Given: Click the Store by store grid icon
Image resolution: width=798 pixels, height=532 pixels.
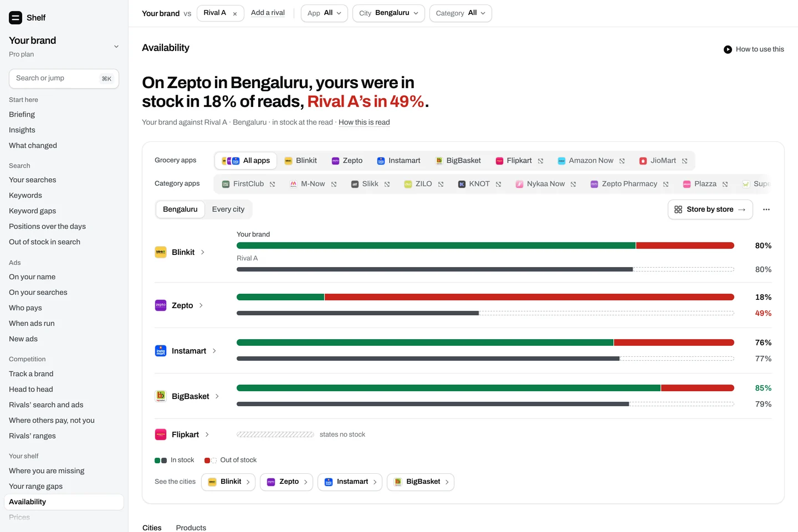Looking at the screenshot, I should tap(678, 209).
